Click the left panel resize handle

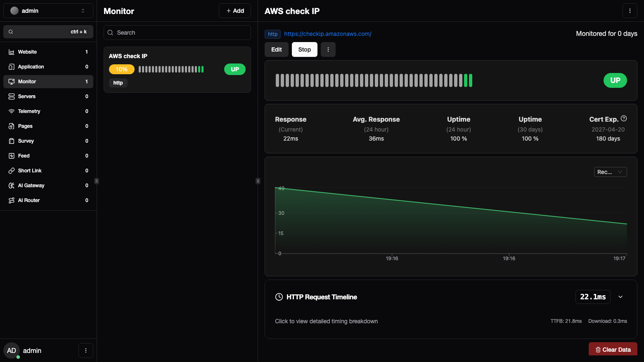point(97,181)
